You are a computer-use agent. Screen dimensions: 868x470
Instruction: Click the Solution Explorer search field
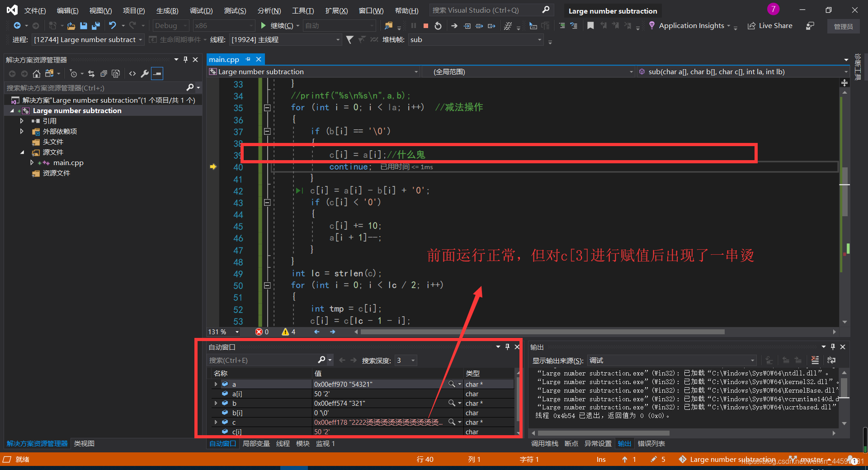[103, 88]
